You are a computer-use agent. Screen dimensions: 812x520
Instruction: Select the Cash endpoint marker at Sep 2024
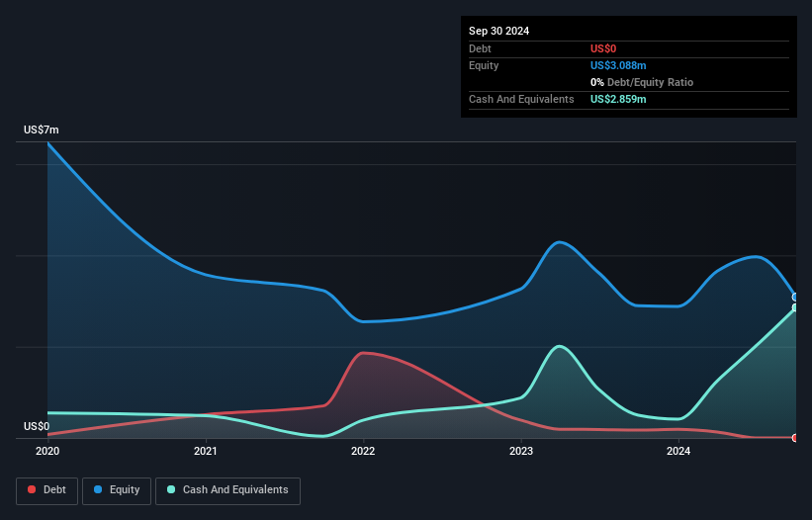795,307
